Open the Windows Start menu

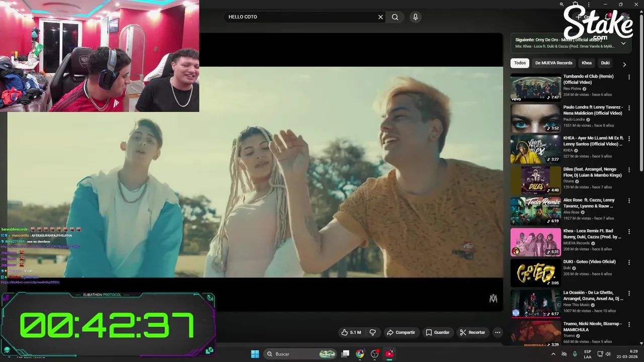point(255,354)
